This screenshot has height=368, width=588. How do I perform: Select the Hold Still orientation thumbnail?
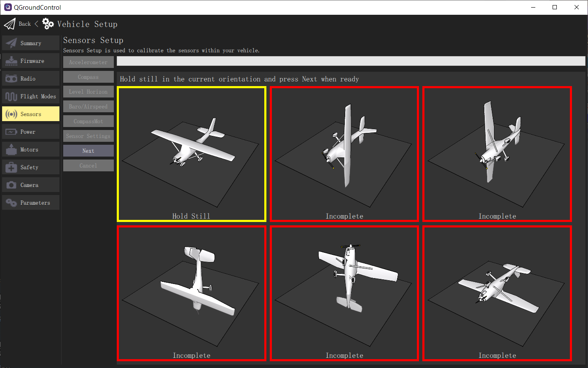click(191, 154)
